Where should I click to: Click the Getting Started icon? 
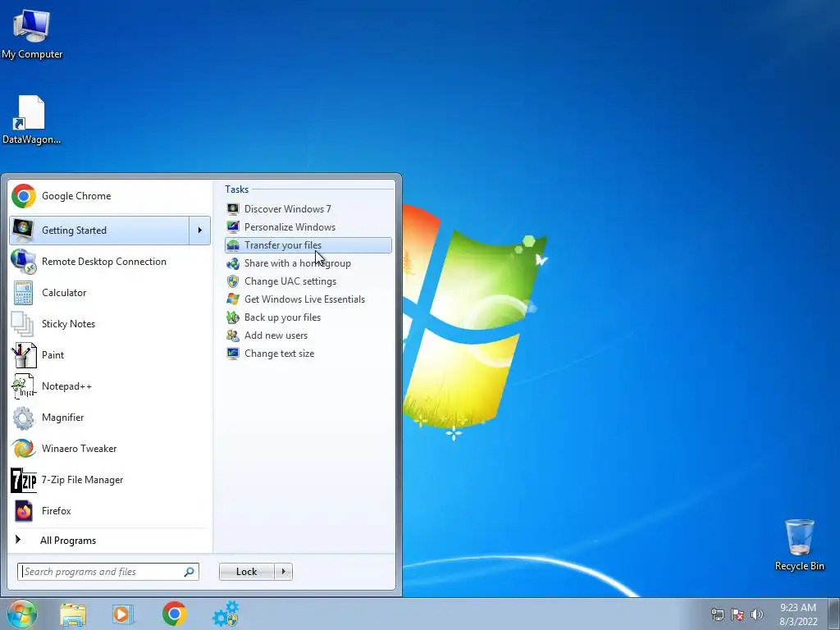click(x=23, y=231)
